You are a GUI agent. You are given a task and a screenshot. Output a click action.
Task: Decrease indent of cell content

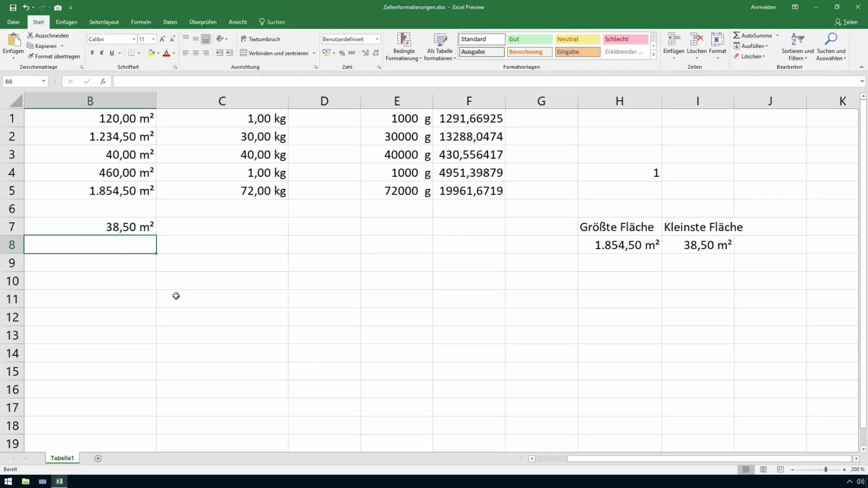[x=220, y=53]
